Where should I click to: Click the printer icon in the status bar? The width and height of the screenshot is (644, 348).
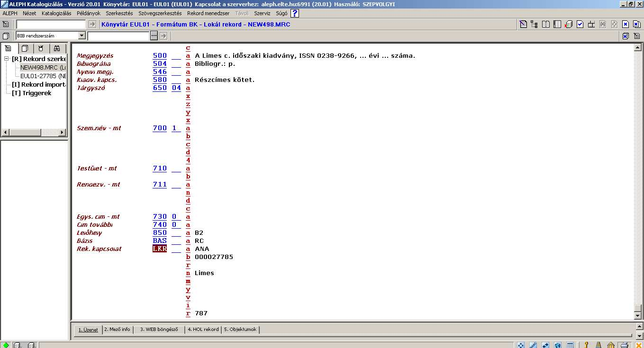(x=625, y=345)
